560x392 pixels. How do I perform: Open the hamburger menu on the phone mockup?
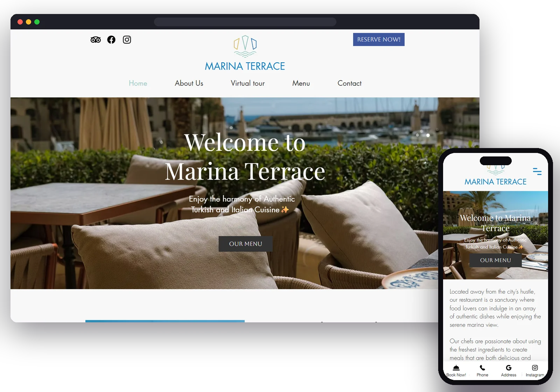pyautogui.click(x=537, y=171)
